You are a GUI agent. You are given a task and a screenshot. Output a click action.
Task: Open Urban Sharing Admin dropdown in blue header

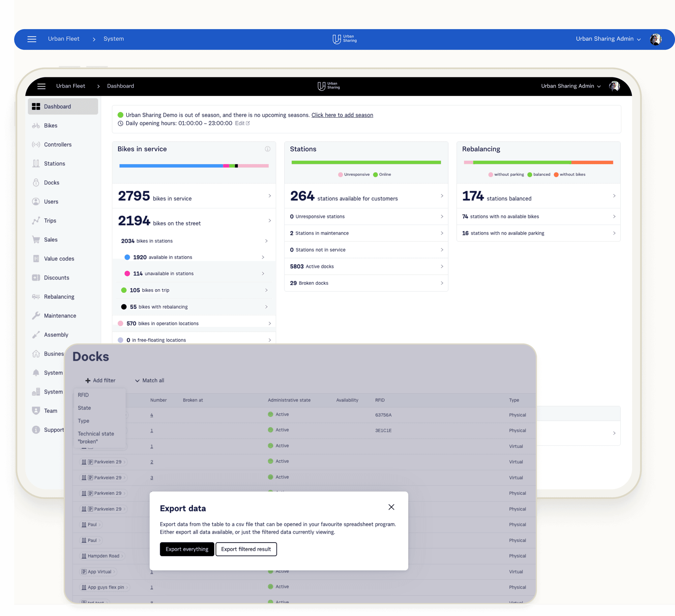click(608, 39)
